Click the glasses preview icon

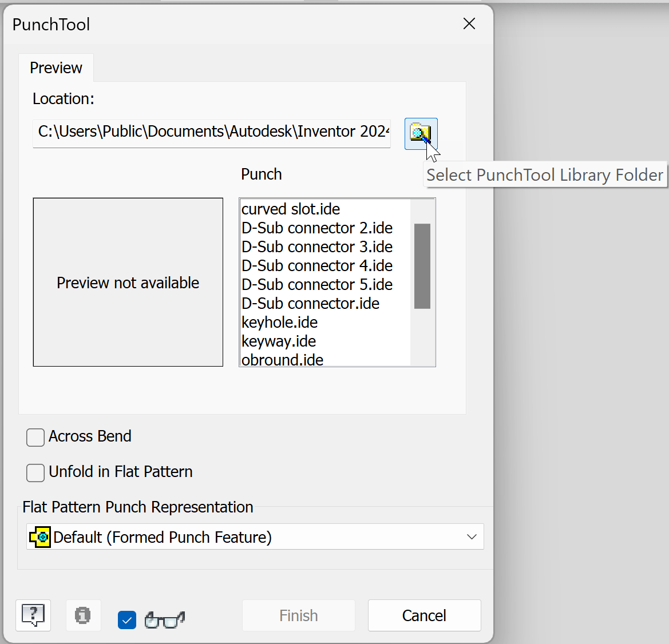pyautogui.click(x=164, y=619)
